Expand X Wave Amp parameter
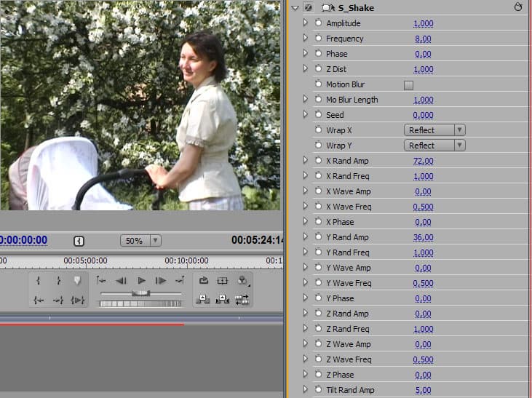Screen dimensions: 532x398 tap(306, 191)
